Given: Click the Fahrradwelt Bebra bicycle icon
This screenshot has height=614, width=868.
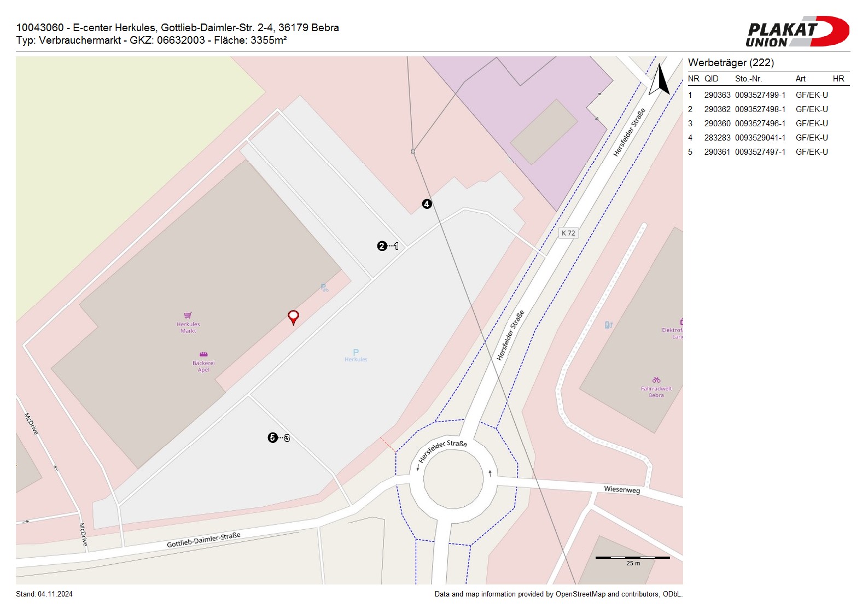Looking at the screenshot, I should click(656, 380).
